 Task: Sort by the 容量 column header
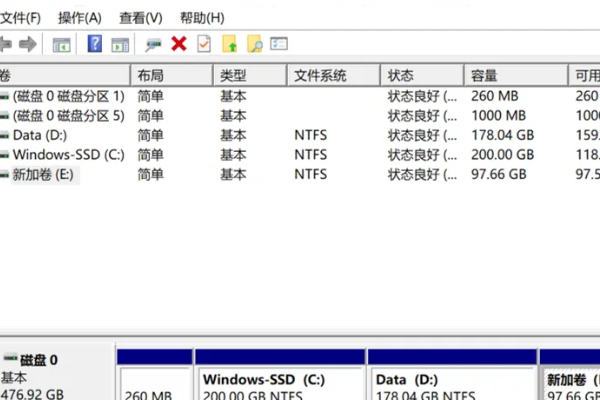pyautogui.click(x=485, y=76)
